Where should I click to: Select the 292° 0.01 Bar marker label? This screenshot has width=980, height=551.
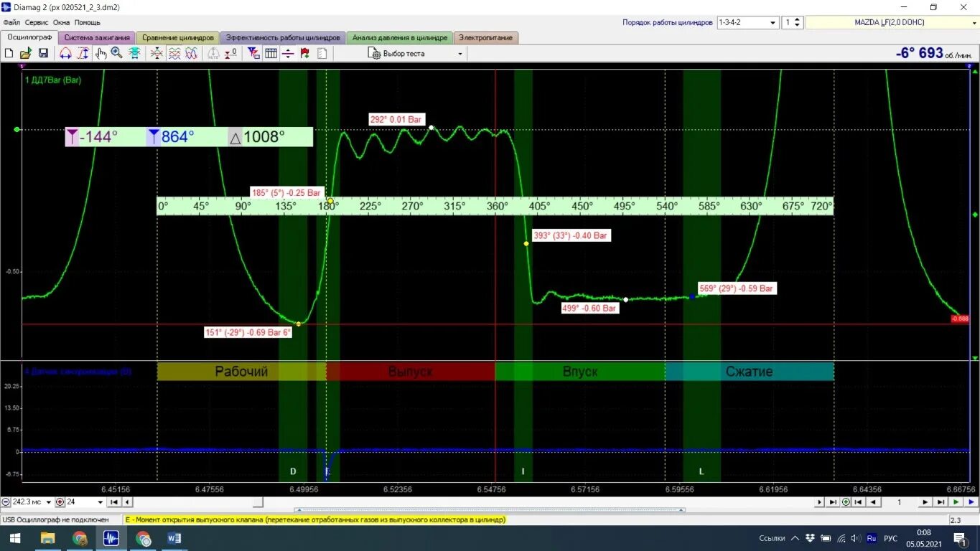pos(396,120)
